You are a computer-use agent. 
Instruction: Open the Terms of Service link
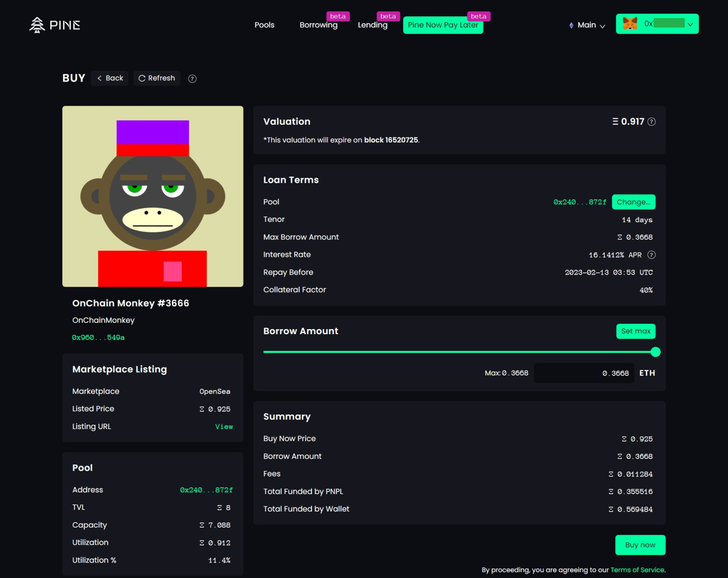click(637, 570)
